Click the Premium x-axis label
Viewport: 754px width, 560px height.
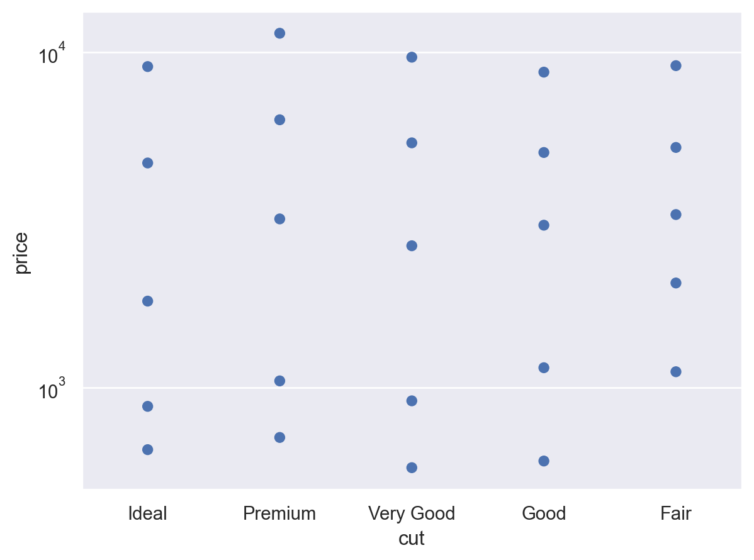click(x=279, y=513)
